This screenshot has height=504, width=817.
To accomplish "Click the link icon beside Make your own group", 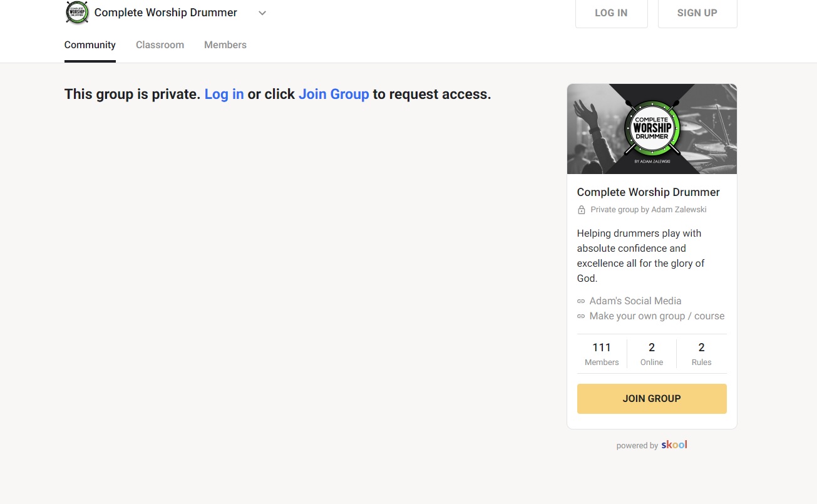I will [x=581, y=316].
